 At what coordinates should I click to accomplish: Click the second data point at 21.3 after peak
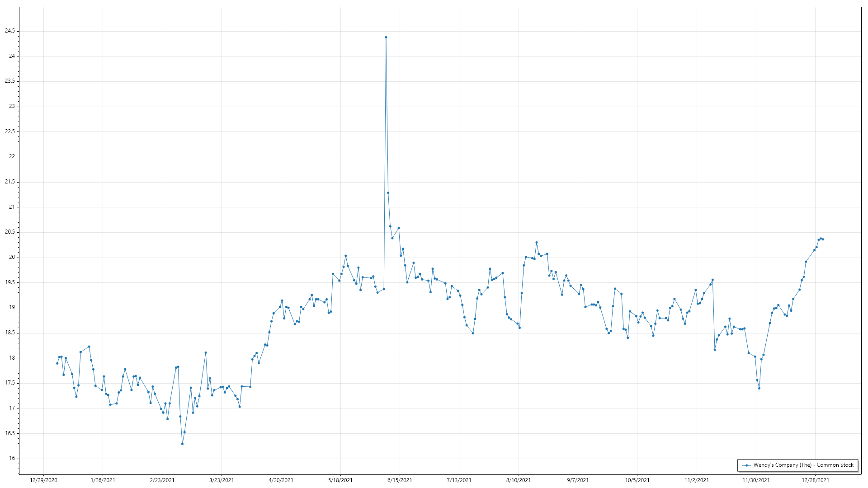388,193
